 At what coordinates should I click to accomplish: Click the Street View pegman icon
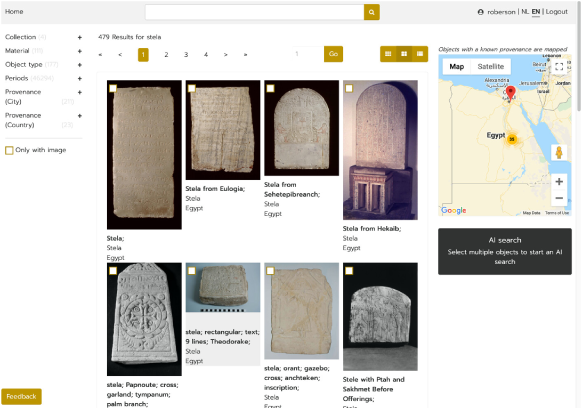tap(559, 152)
